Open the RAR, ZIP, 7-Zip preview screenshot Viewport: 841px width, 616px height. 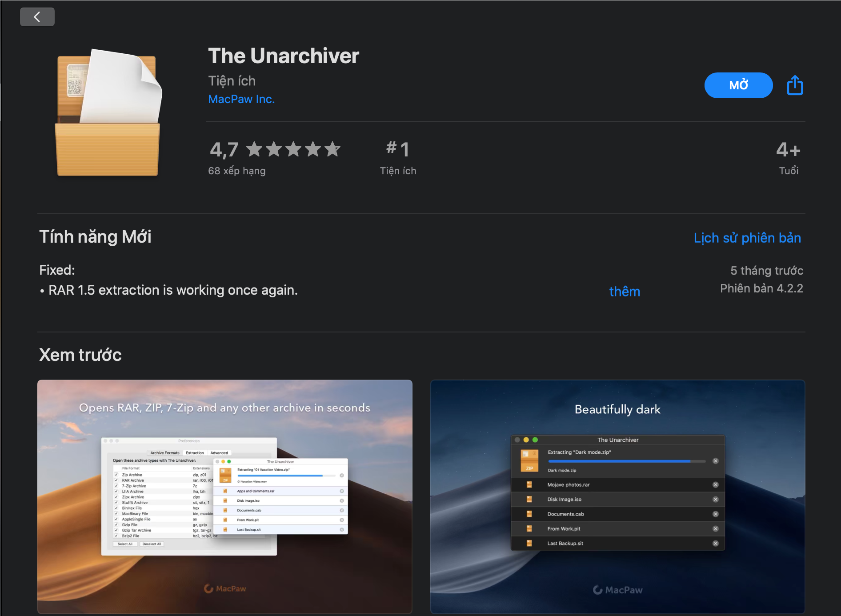(x=225, y=496)
